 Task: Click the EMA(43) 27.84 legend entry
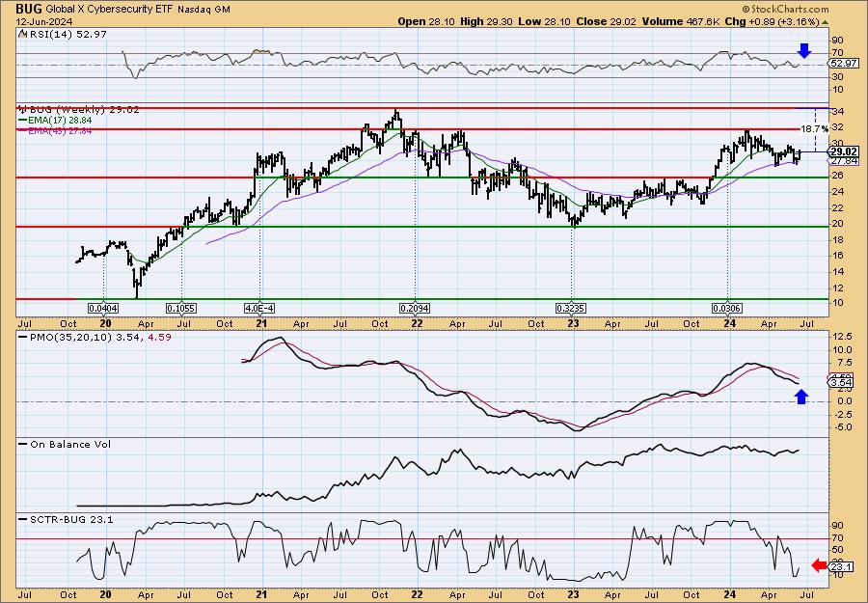pyautogui.click(x=55, y=130)
